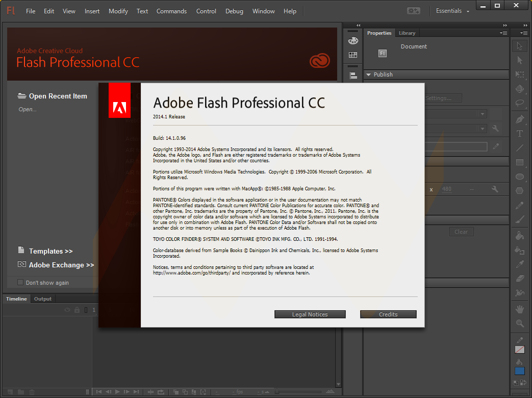532x398 pixels.
Task: Select the Subselection tool
Action: tap(519, 60)
